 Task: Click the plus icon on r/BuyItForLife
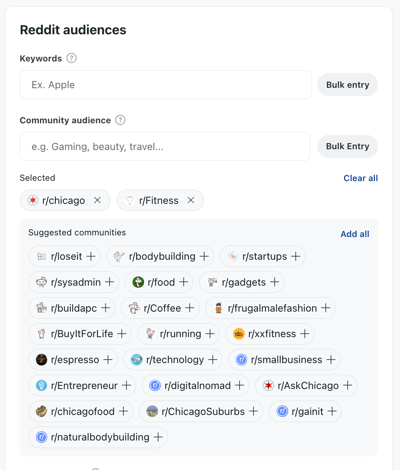[122, 333]
